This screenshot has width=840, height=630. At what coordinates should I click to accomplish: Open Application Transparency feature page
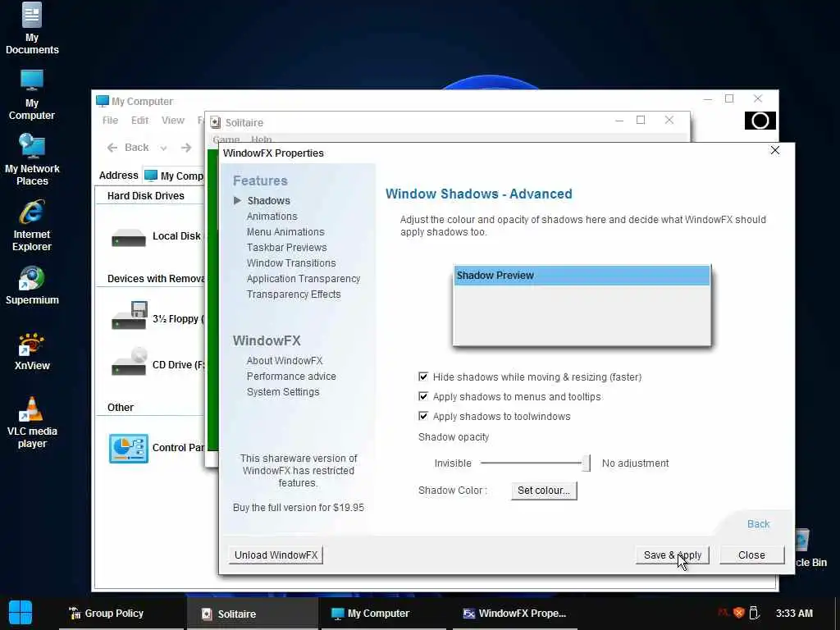pos(304,279)
